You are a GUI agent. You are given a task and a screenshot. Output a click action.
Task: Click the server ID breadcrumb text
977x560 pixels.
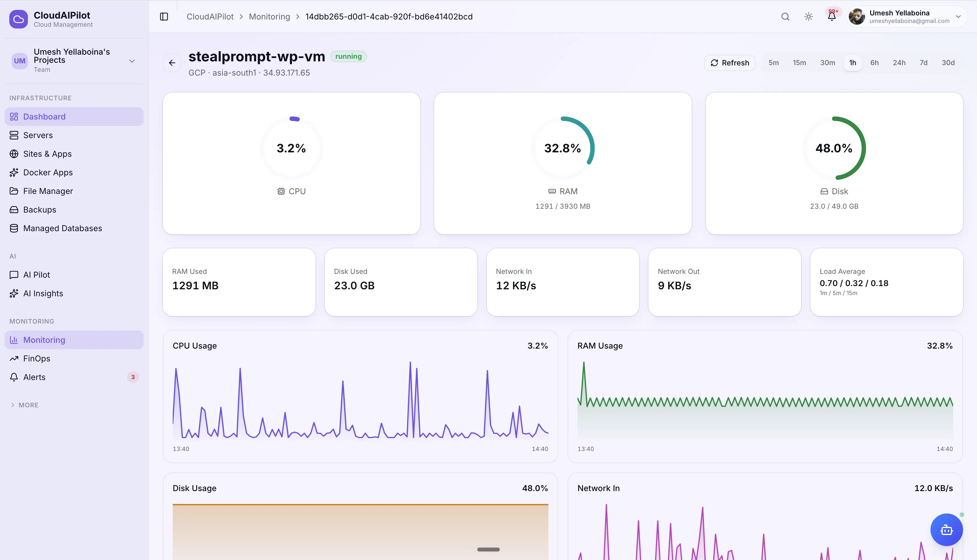click(389, 17)
